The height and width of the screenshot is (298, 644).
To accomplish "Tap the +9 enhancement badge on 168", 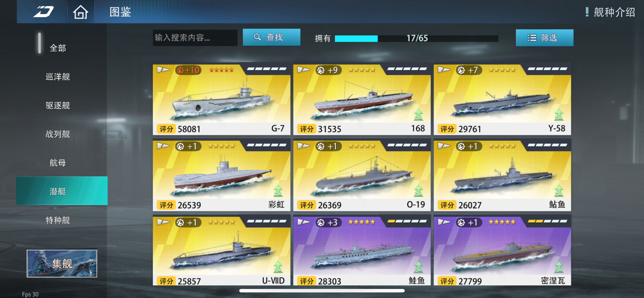I will click(328, 70).
